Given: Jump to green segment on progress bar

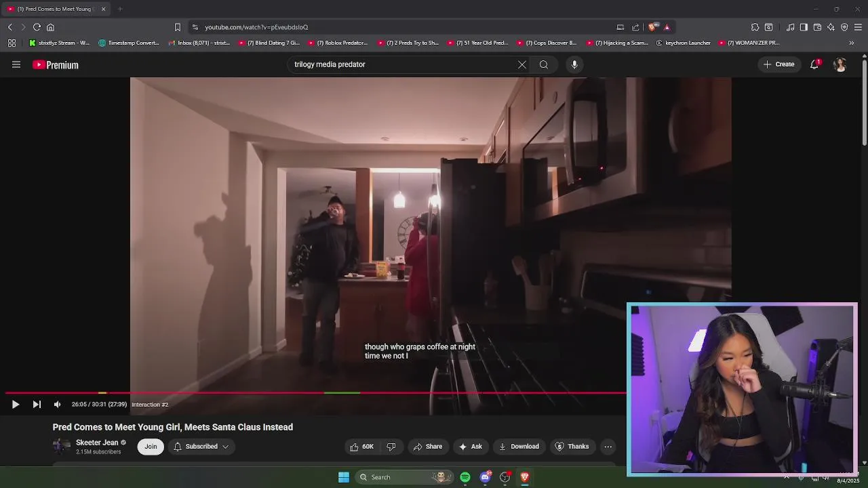Looking at the screenshot, I should [342, 392].
